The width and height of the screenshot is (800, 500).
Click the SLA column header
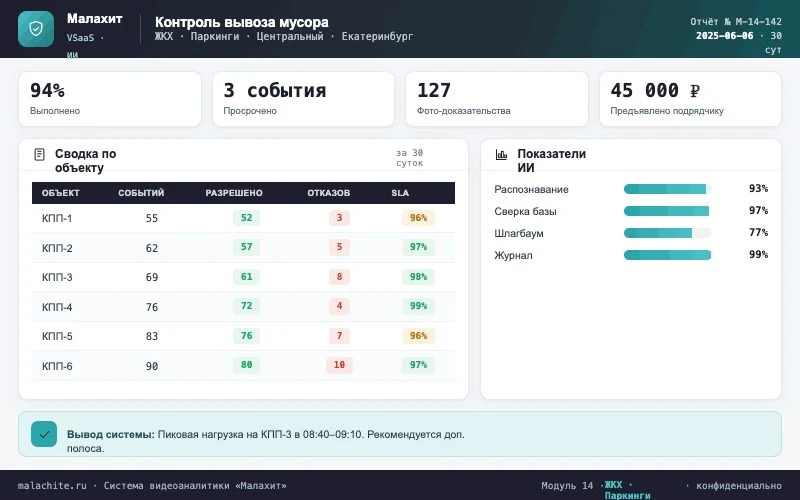[x=400, y=193]
